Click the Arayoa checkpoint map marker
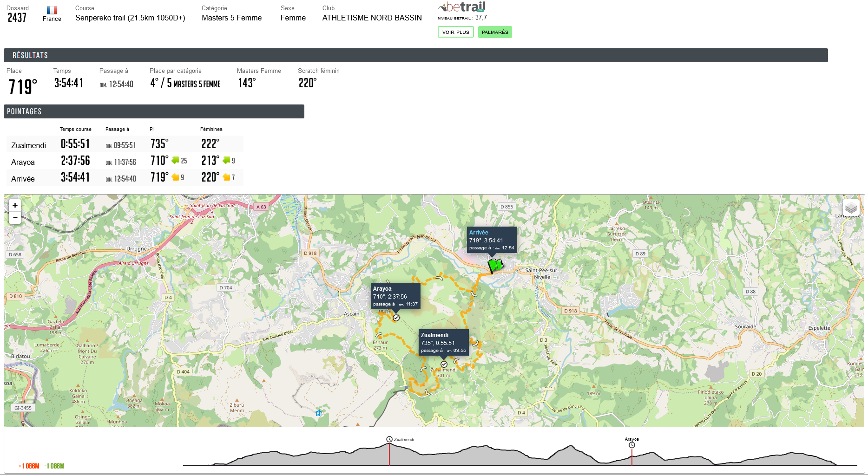 396,318
